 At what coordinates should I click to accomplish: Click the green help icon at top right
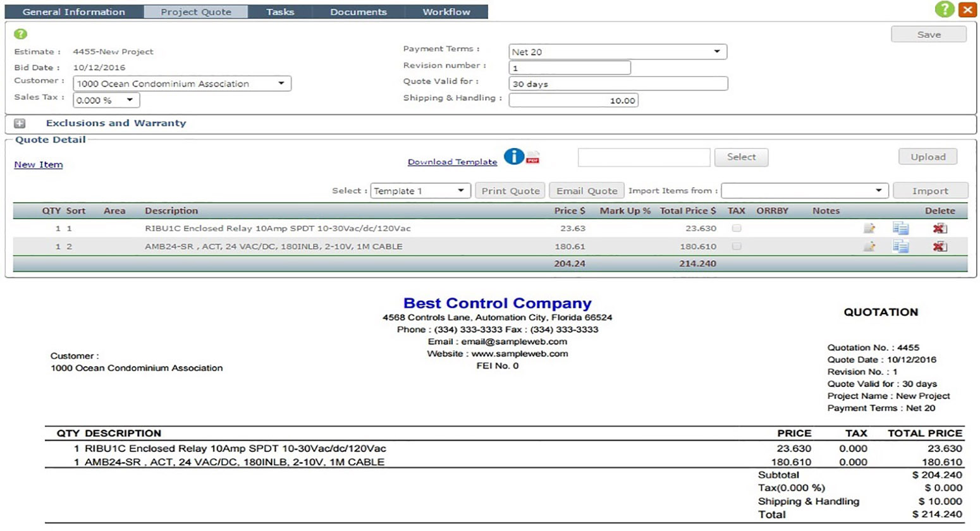pos(944,9)
